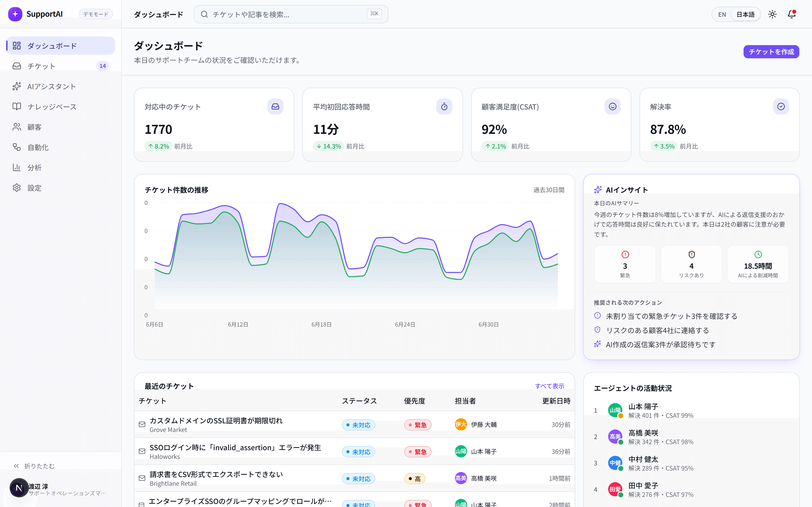Click the デモモード badge
Screen dimensions: 812x507
96,14
